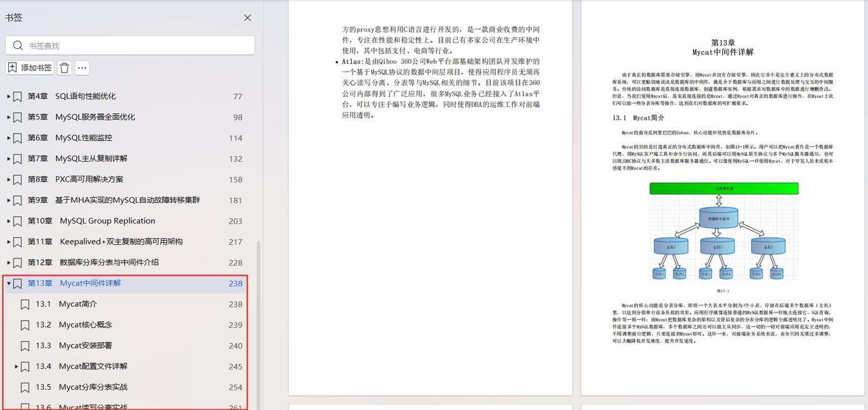Expand the 第8章 PXC高可用解决方案 bookmark
This screenshot has width=868, height=410.
pyautogui.click(x=9, y=179)
